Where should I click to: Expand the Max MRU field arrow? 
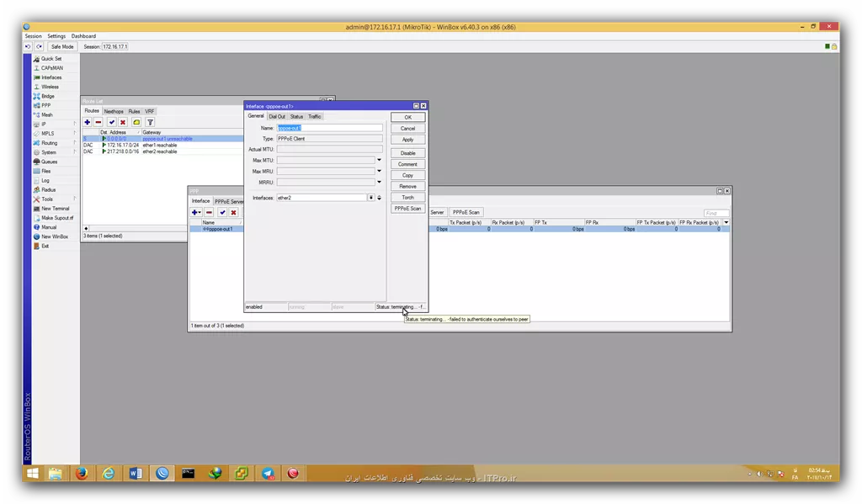coord(379,171)
